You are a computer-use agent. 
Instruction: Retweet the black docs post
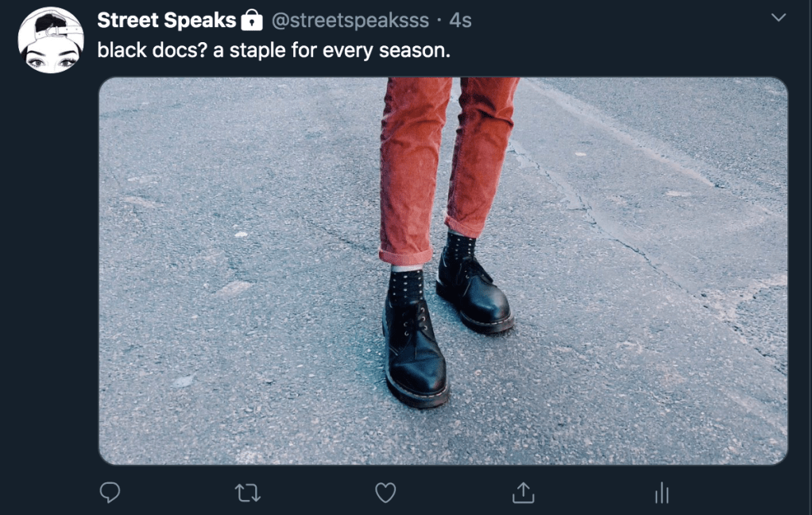[248, 494]
